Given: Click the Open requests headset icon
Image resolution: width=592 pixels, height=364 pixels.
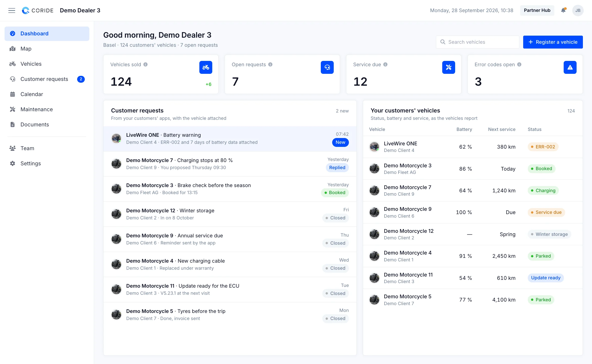Looking at the screenshot, I should tap(327, 67).
